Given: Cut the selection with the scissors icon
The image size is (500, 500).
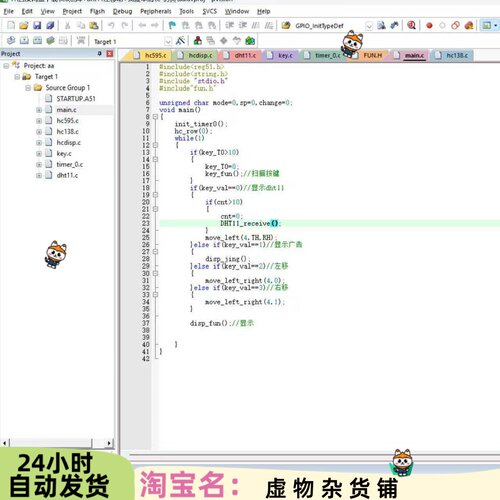Looking at the screenshot, I should point(67,25).
